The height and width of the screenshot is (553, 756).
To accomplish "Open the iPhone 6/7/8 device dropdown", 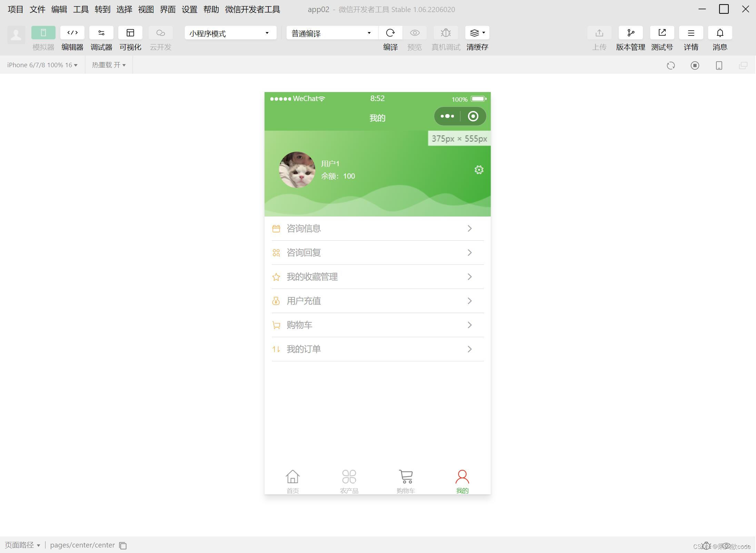I will click(x=41, y=65).
